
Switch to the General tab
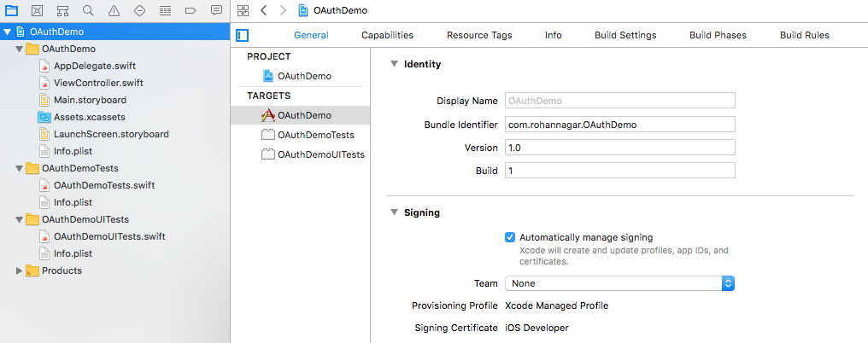[311, 35]
